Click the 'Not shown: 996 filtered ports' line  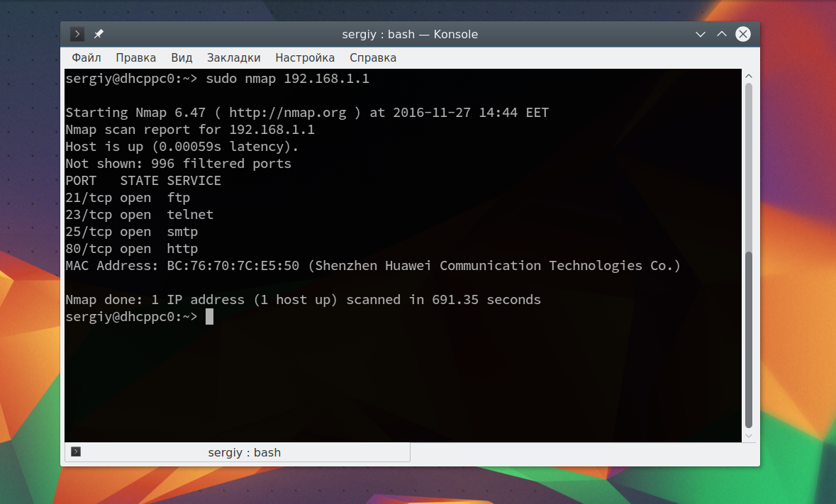coord(178,164)
